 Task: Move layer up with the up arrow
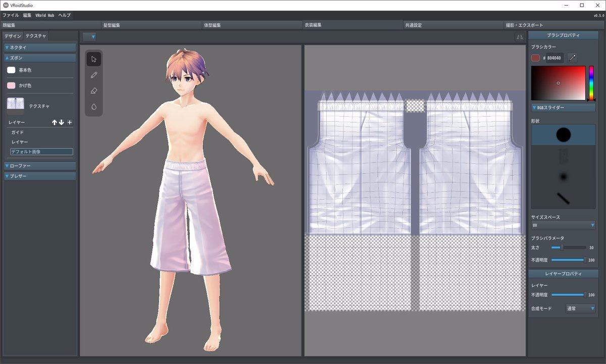pyautogui.click(x=55, y=122)
